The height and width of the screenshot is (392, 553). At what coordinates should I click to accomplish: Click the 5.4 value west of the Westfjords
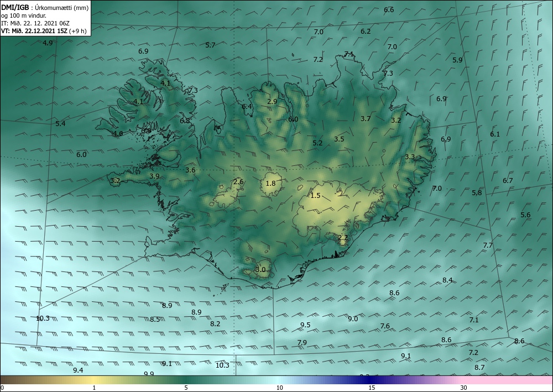click(x=60, y=124)
